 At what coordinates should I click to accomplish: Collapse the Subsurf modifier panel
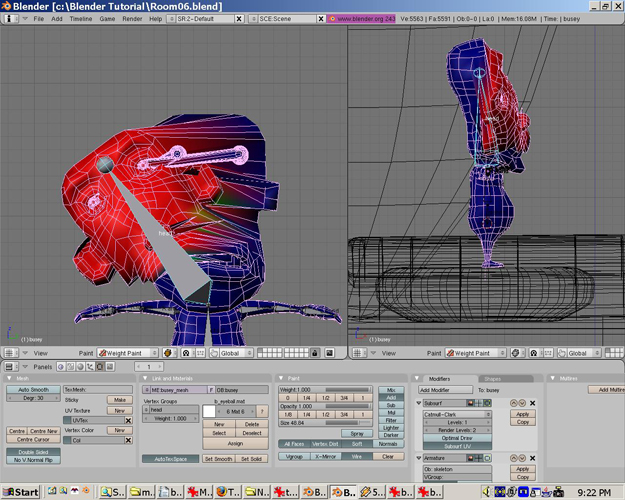coord(420,403)
